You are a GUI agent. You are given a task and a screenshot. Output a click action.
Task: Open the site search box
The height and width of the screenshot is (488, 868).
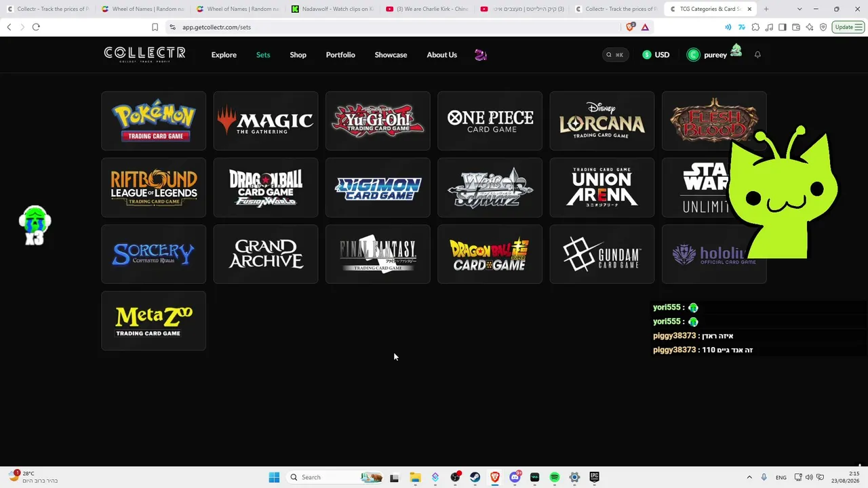616,55
